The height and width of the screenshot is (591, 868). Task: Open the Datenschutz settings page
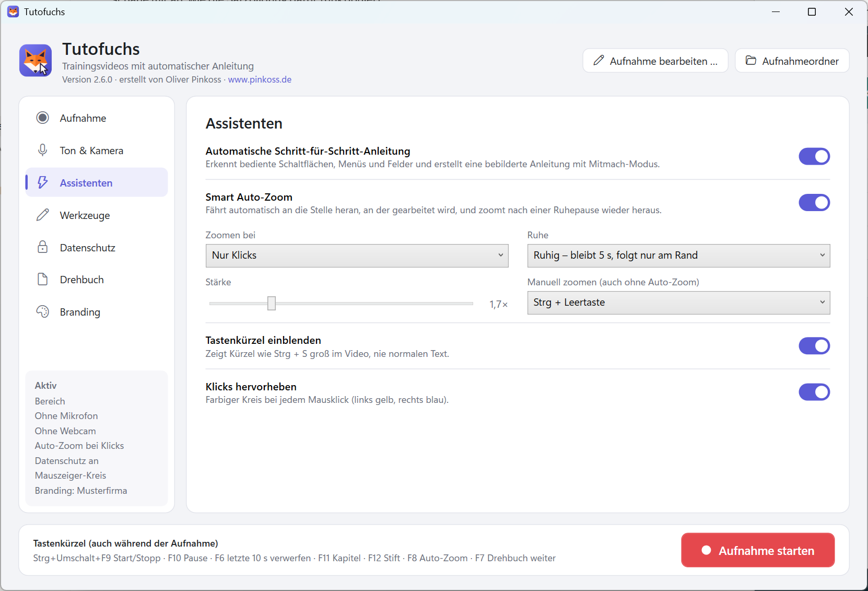pyautogui.click(x=97, y=248)
